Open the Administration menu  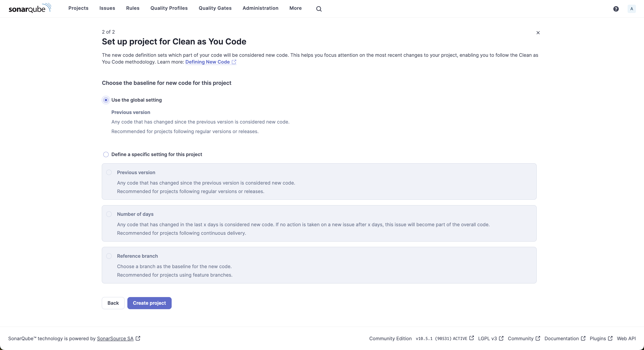(260, 8)
